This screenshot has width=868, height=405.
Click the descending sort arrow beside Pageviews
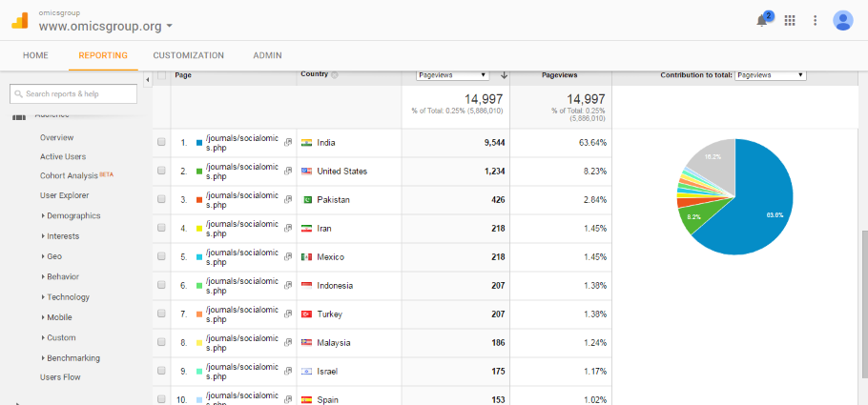click(504, 75)
